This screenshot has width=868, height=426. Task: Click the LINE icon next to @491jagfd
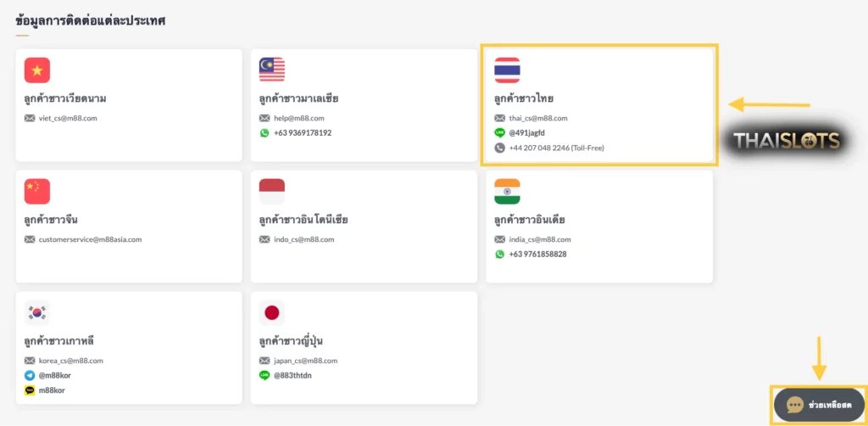point(500,133)
